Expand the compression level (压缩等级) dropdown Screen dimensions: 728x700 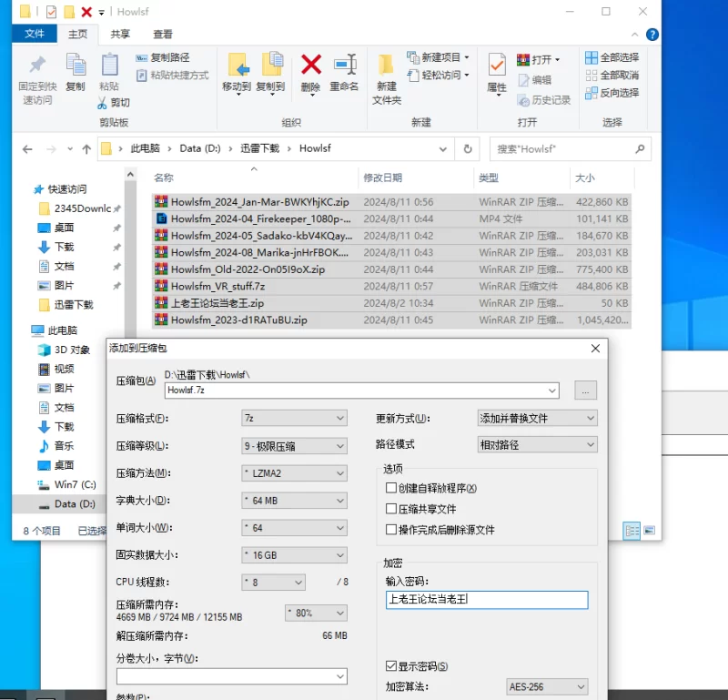coord(294,446)
